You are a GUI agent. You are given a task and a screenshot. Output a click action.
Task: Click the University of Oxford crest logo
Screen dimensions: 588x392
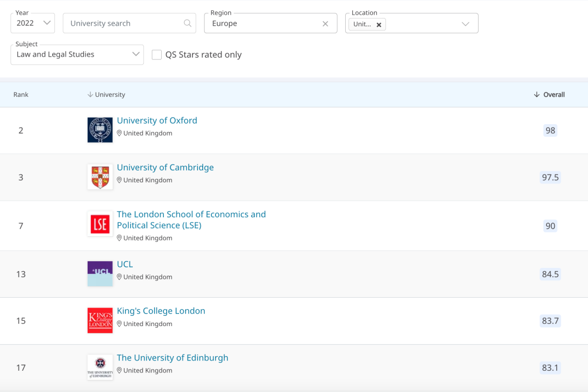click(x=100, y=130)
